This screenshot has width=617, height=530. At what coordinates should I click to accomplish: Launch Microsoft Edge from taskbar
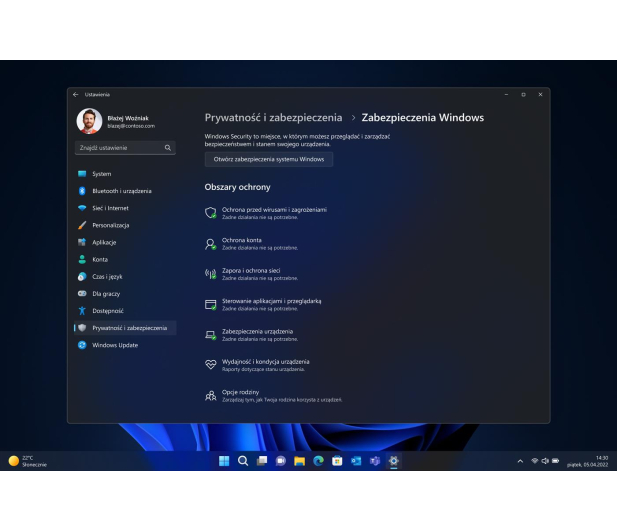click(x=318, y=461)
